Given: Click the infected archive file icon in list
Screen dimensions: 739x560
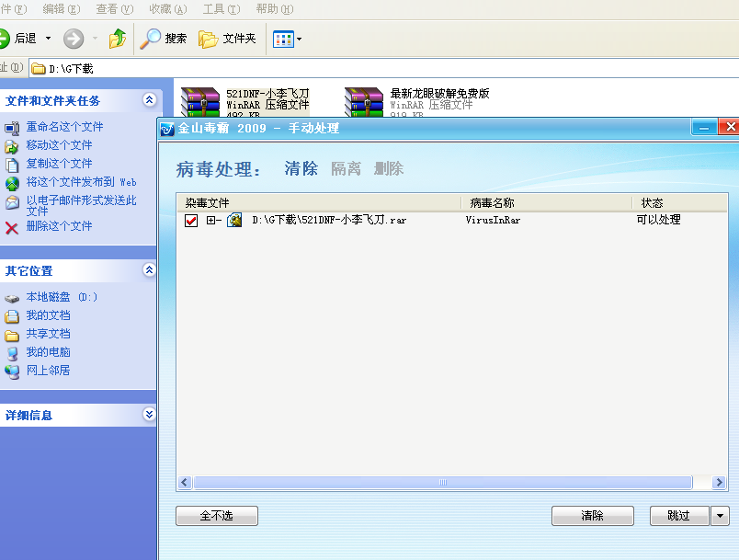Looking at the screenshot, I should point(234,220).
